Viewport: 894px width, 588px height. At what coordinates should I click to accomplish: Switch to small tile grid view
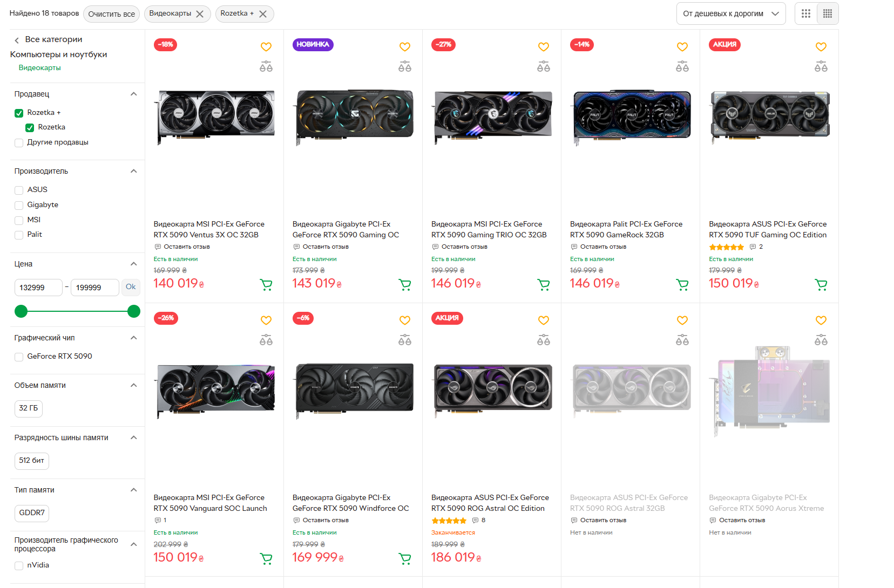pos(828,13)
